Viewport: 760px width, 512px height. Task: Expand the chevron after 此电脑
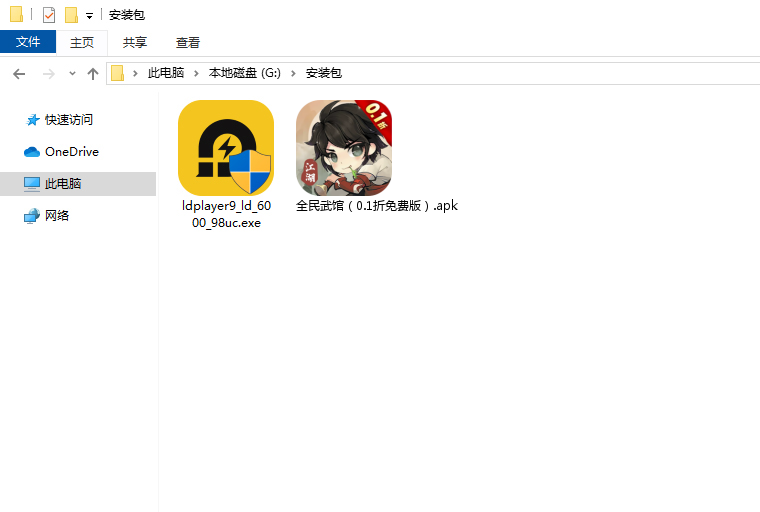(196, 73)
